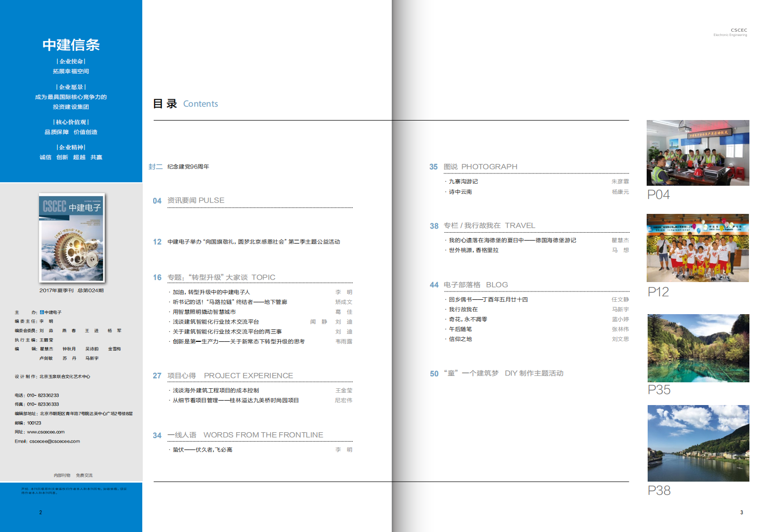Click the CSCEC magazine cover thumbnail

(x=72, y=238)
